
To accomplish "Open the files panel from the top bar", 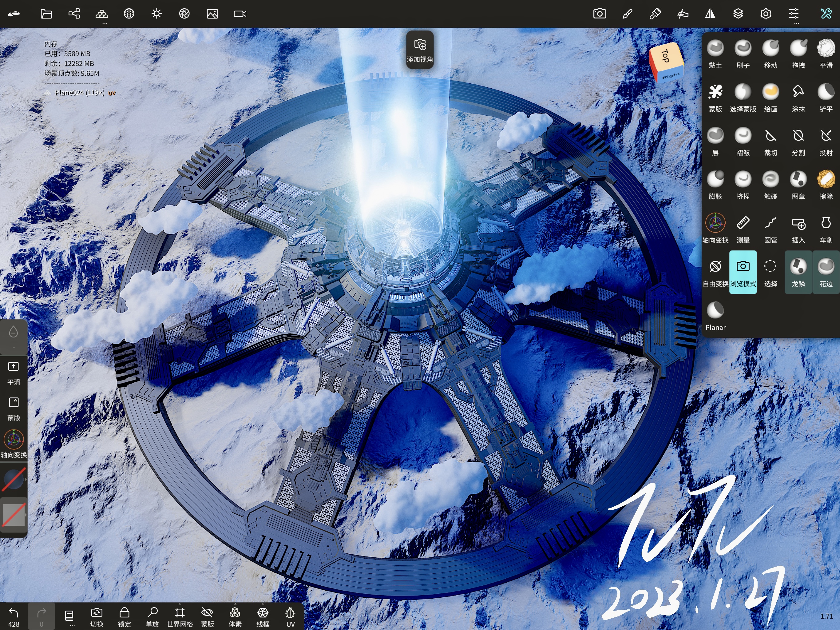I will point(46,14).
